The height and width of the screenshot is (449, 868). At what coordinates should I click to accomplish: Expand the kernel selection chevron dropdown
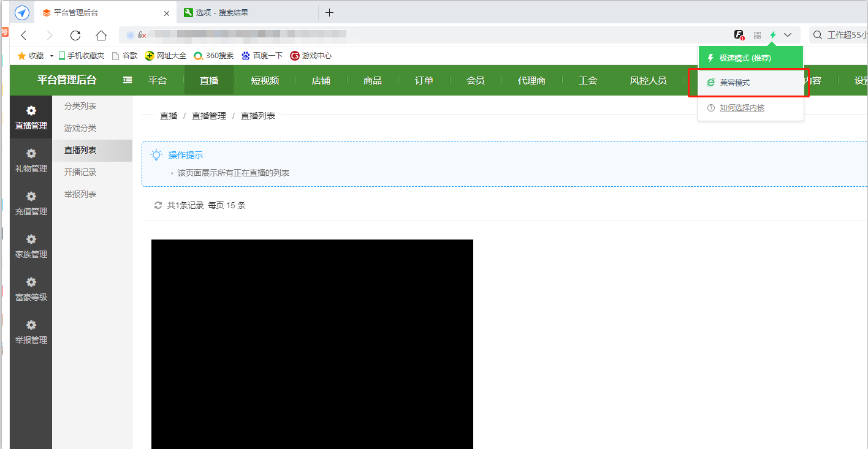[x=788, y=35]
